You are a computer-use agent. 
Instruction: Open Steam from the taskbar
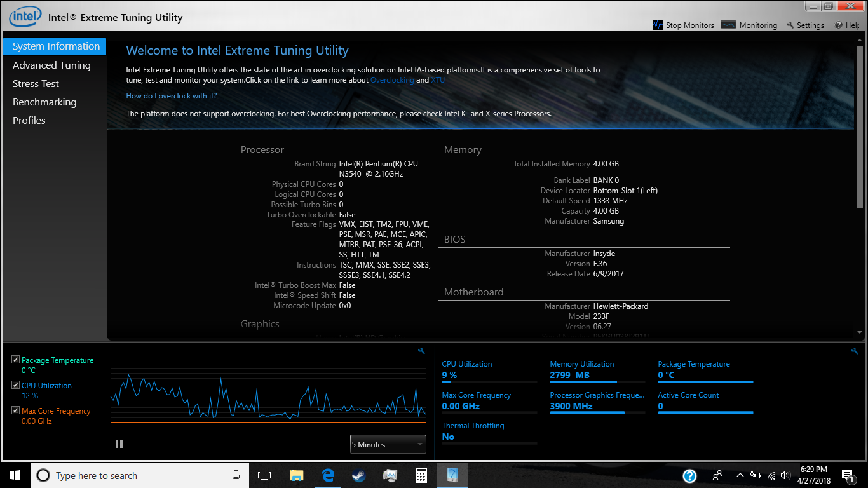coord(359,475)
